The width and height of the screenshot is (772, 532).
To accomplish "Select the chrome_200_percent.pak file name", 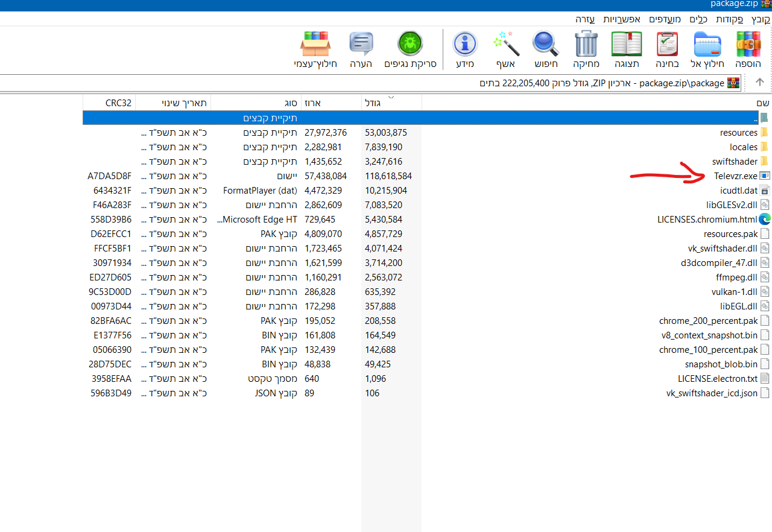I will [x=708, y=320].
